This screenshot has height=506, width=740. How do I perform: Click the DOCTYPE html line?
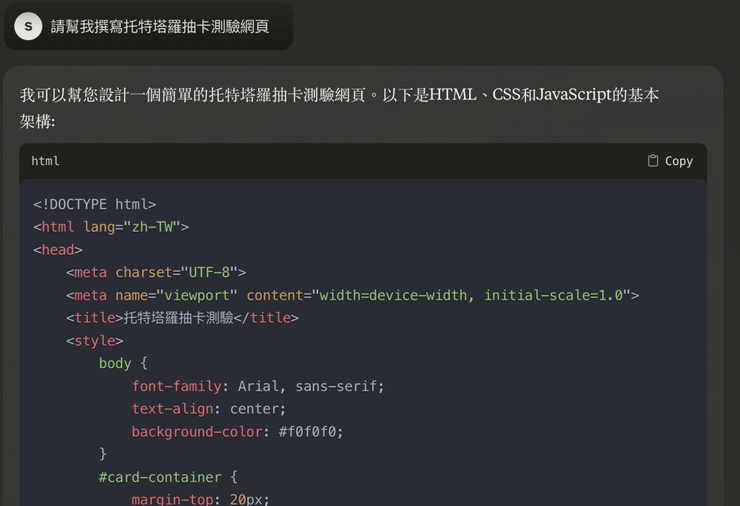95,204
